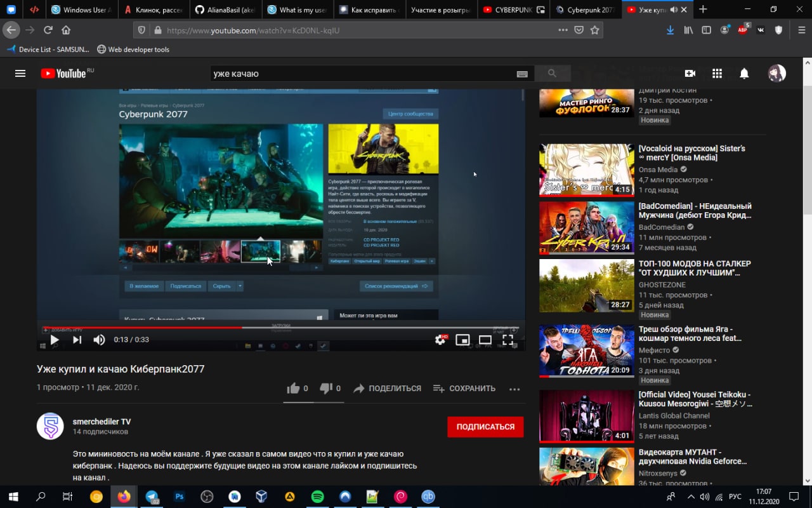
Task: Open more actions three-dot menu
Action: click(x=514, y=389)
